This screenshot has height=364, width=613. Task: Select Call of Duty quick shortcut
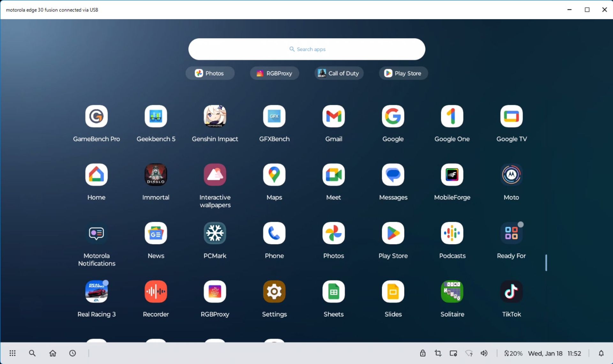coord(338,73)
